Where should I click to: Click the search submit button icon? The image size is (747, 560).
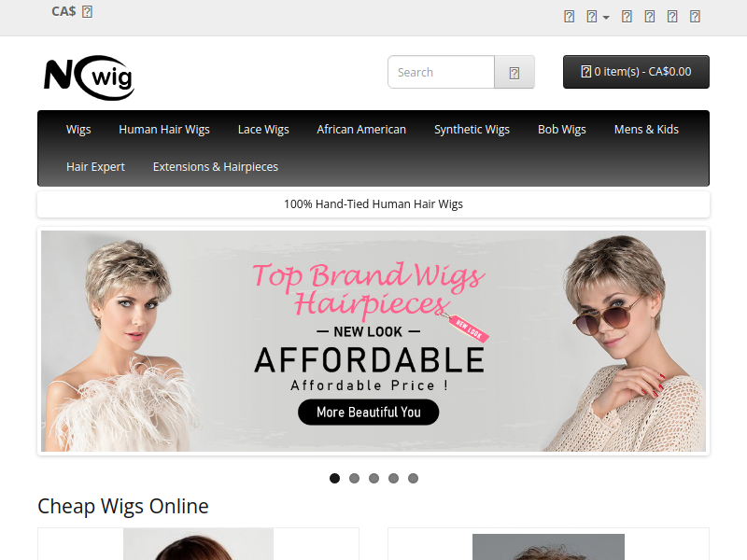[514, 73]
